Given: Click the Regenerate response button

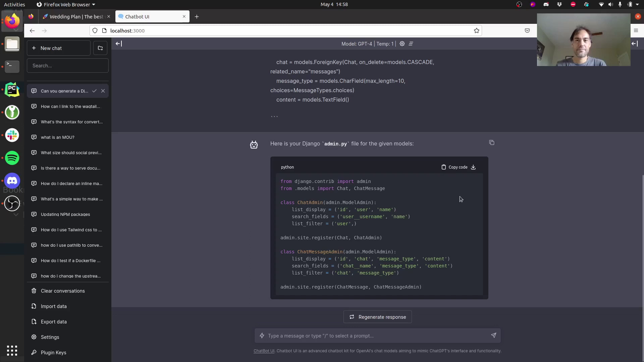Looking at the screenshot, I should pyautogui.click(x=377, y=317).
